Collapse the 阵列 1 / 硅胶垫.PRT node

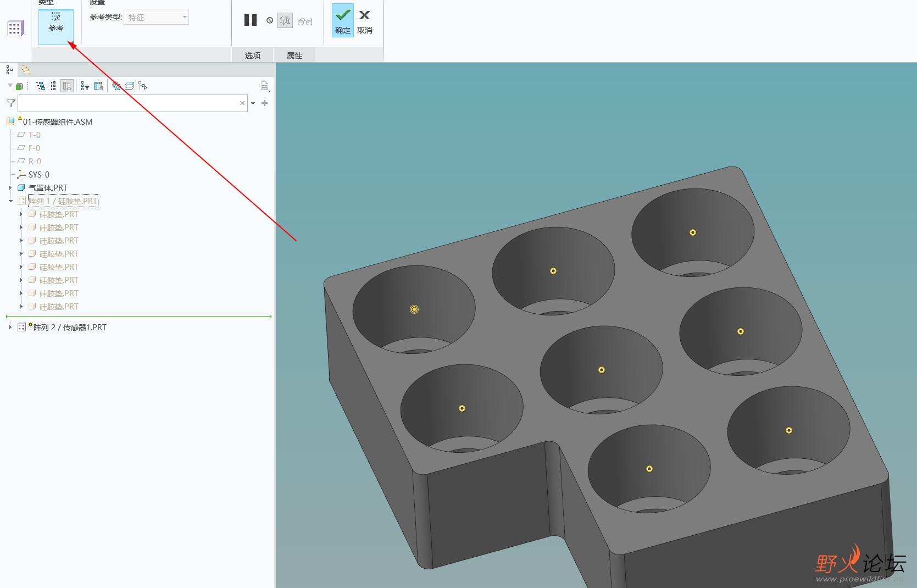10,201
